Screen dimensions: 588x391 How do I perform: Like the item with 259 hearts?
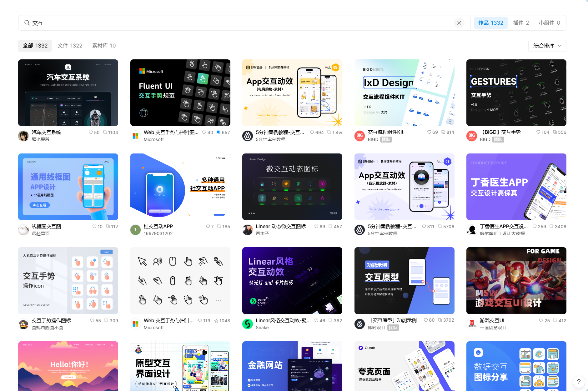pos(535,227)
